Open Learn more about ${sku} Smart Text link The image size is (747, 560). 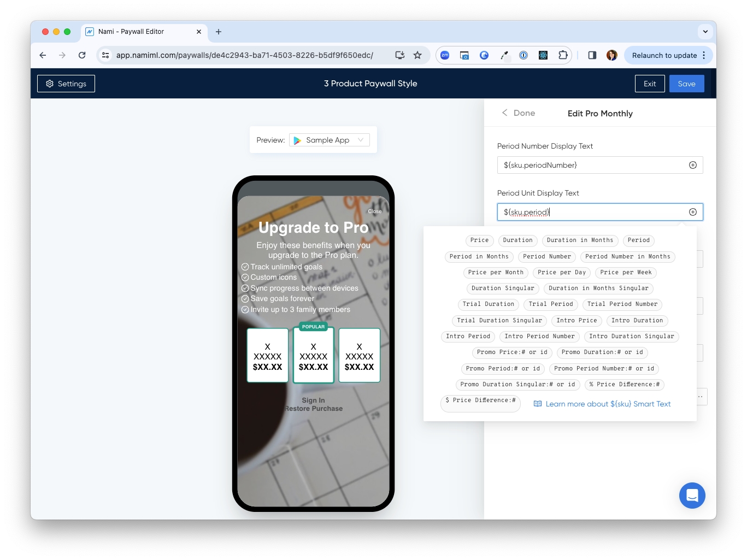(602, 404)
